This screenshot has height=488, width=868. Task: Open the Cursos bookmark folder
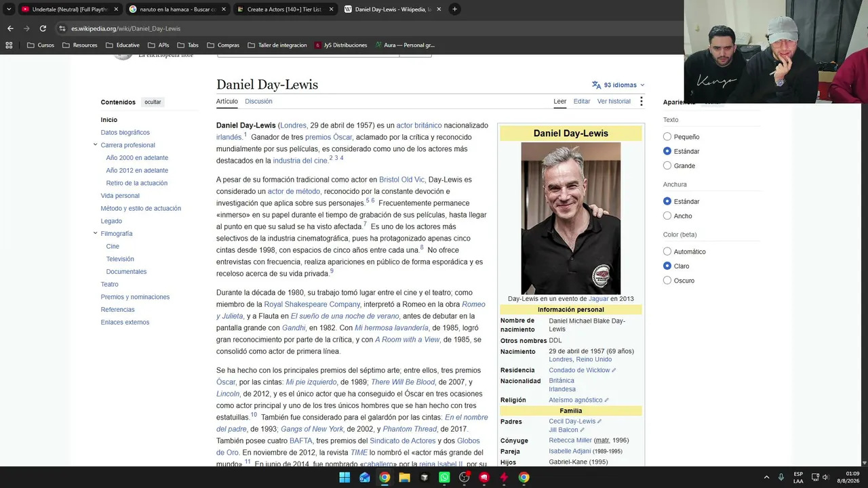coord(41,45)
